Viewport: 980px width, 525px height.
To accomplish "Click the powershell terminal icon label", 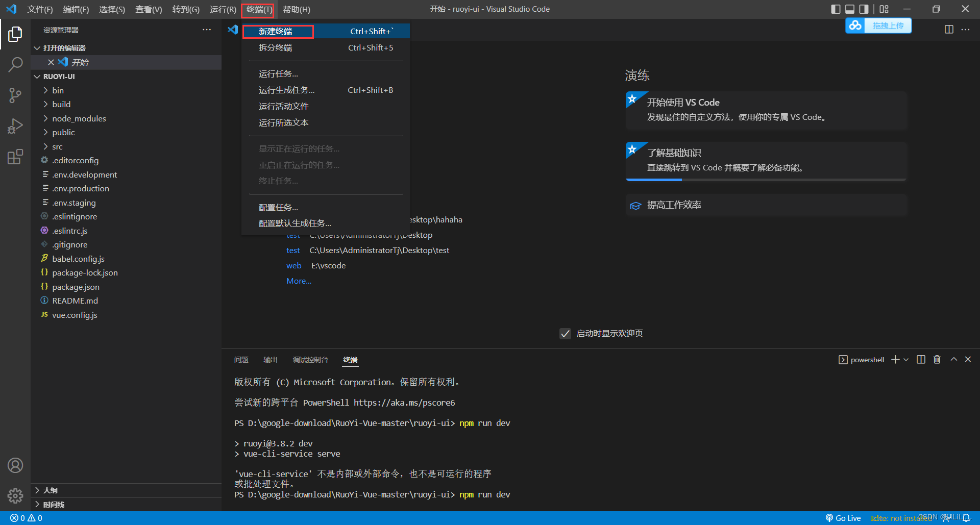I will tap(862, 360).
